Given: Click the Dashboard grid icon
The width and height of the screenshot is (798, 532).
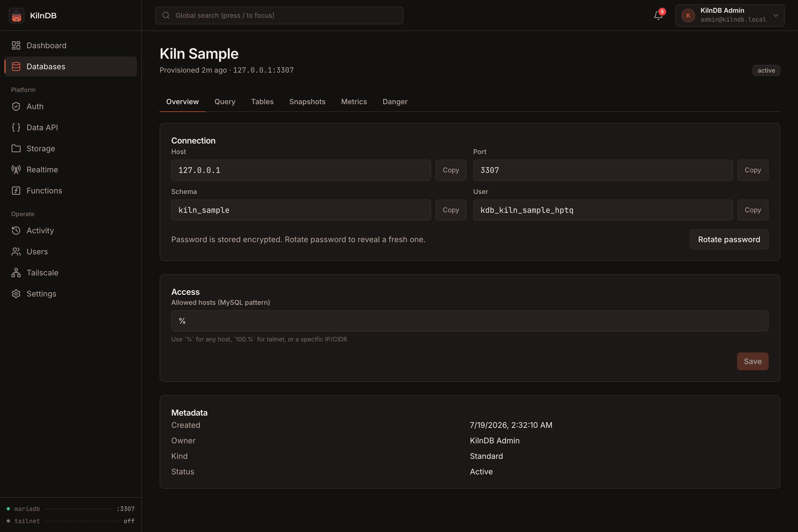Looking at the screenshot, I should click(x=16, y=45).
